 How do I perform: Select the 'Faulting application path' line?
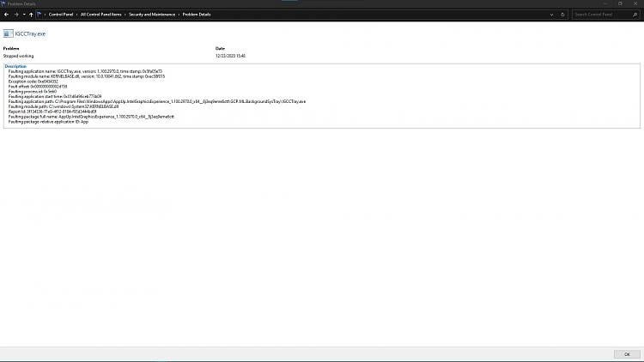[157, 101]
